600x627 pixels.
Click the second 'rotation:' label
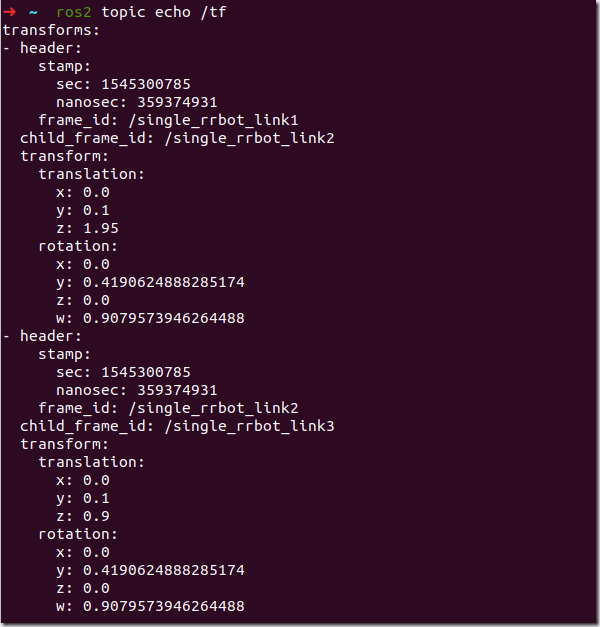78,534
